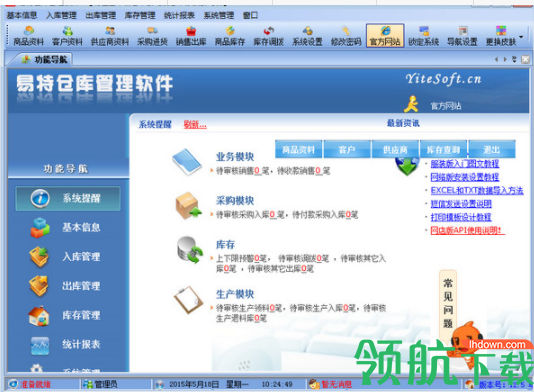Image resolution: width=534 pixels, height=392 pixels.
Task: Click 修改密码 toolbar icon
Action: (346, 36)
